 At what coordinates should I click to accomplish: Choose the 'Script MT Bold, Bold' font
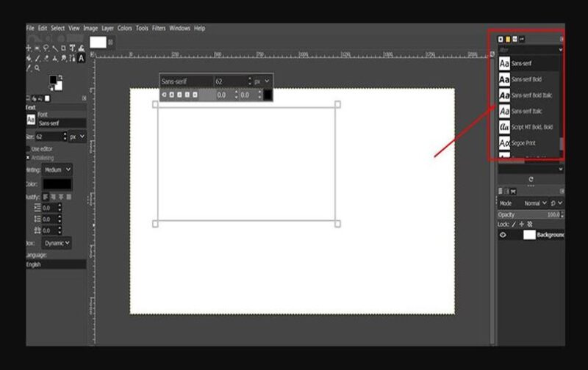[x=528, y=127]
